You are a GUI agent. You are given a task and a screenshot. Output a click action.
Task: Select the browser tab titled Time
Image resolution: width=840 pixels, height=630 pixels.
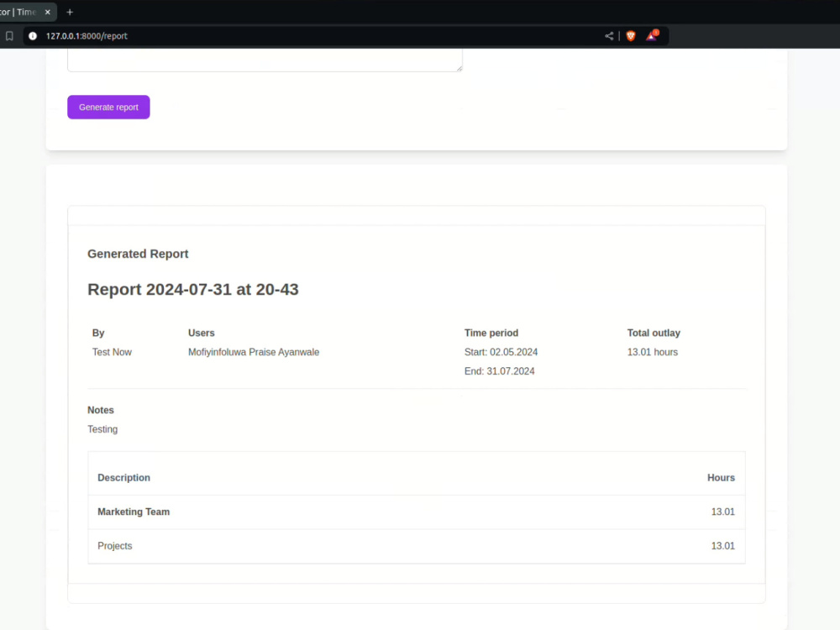(26, 12)
